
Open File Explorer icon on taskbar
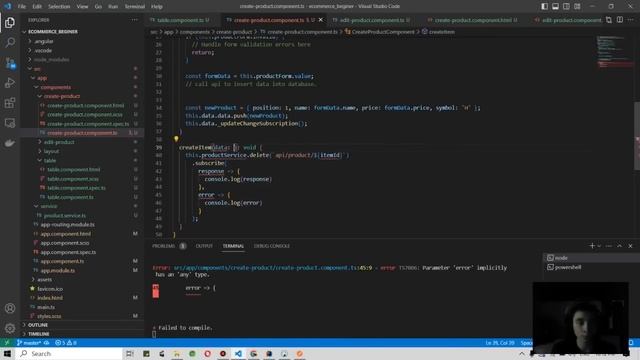pyautogui.click(x=177, y=353)
